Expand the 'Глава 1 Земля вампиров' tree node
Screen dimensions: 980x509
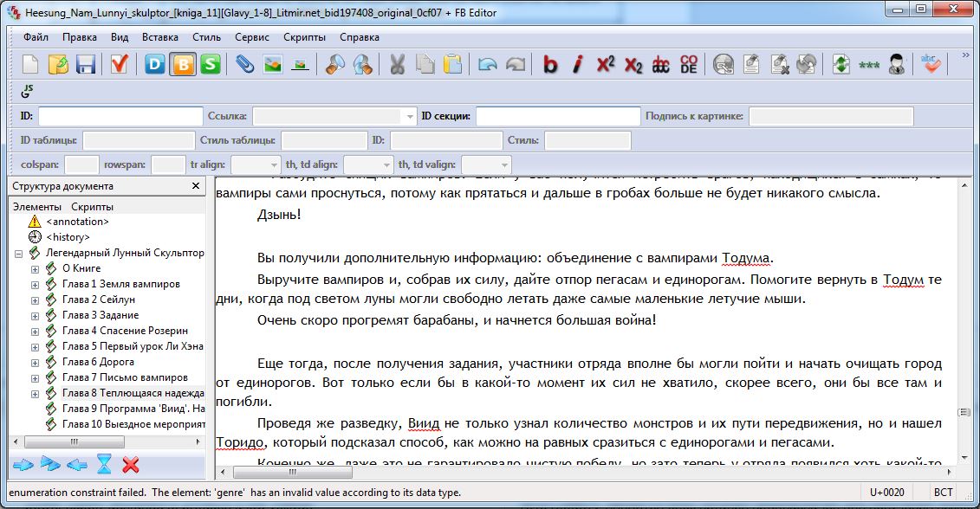[x=36, y=284]
